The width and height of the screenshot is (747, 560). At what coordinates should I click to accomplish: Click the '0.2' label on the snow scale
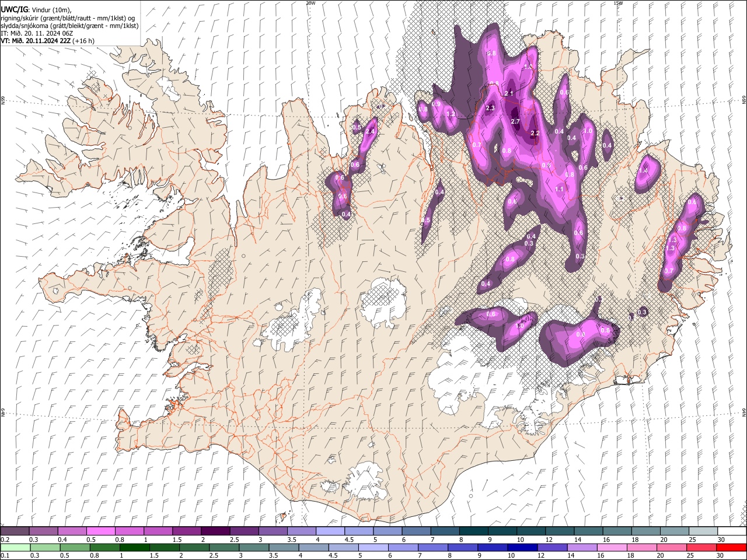coord(5,540)
